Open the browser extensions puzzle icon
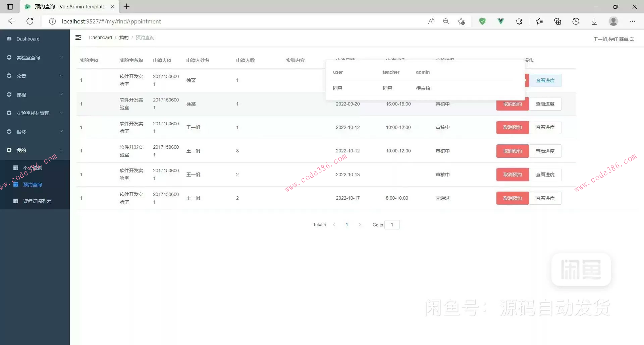The height and width of the screenshot is (345, 644). (x=519, y=21)
